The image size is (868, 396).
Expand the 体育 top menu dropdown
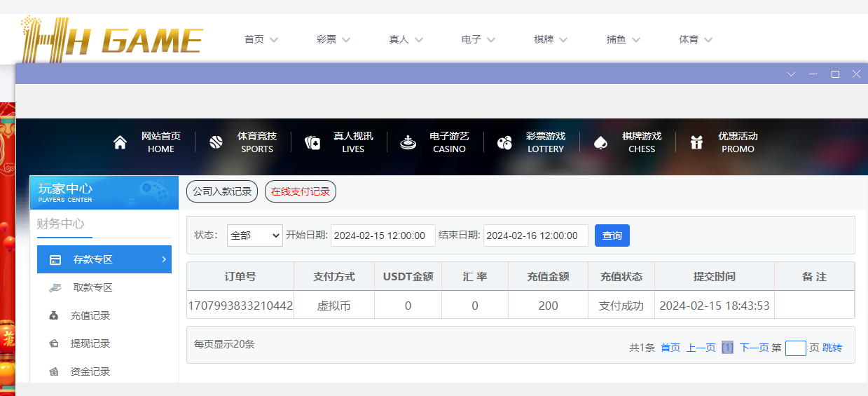pos(695,39)
